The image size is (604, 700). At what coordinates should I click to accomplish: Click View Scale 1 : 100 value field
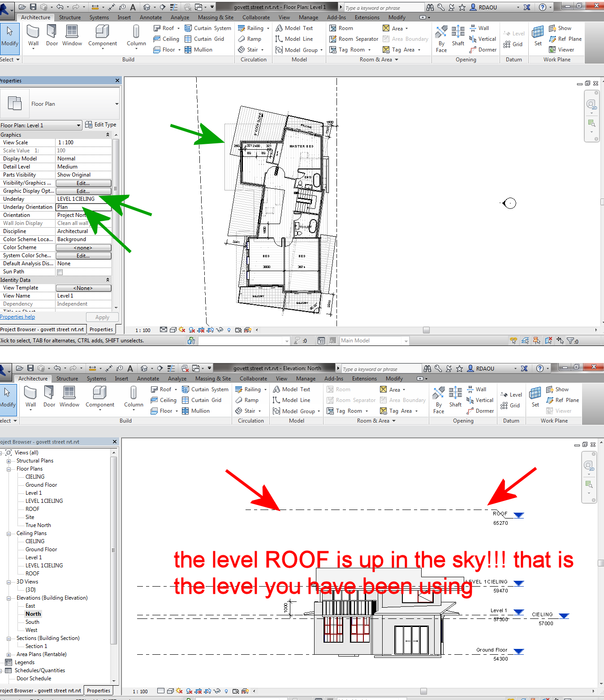83,143
